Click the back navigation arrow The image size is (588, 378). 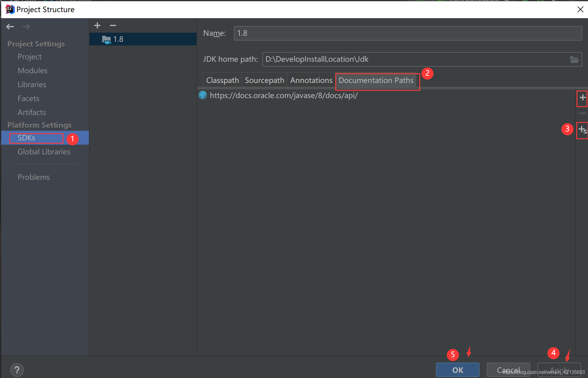(10, 27)
